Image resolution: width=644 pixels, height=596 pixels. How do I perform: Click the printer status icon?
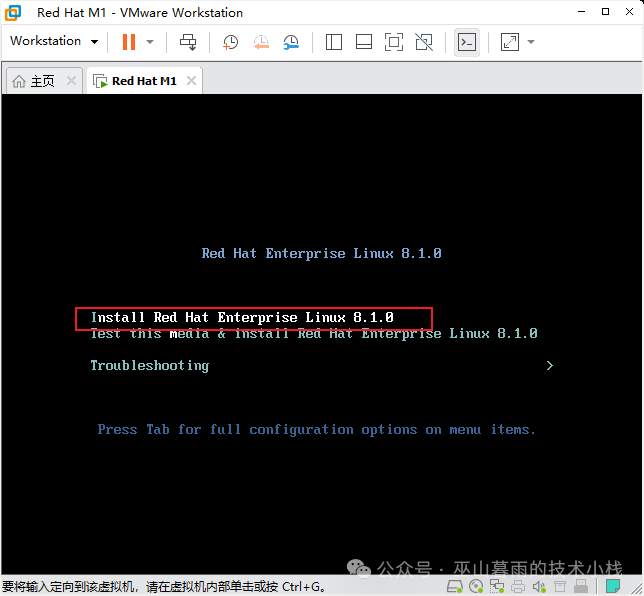[x=518, y=587]
